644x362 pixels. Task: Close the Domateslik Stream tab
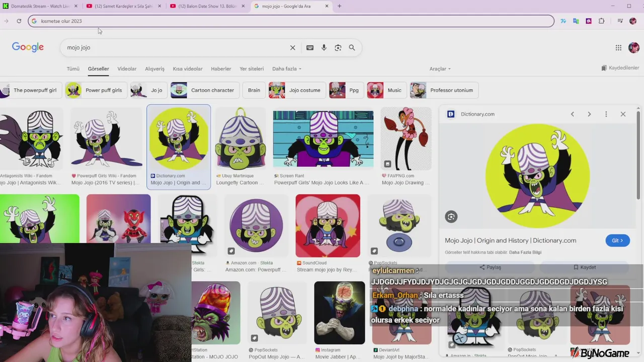tap(76, 6)
